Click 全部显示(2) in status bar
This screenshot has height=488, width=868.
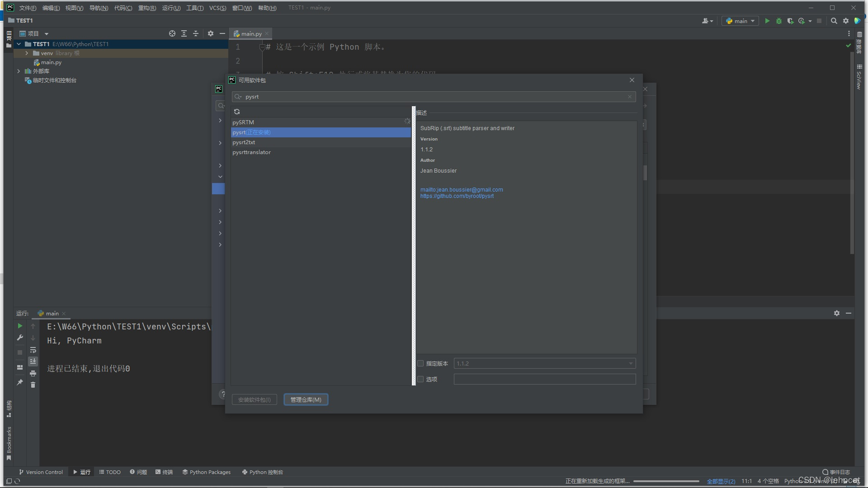coord(721,481)
